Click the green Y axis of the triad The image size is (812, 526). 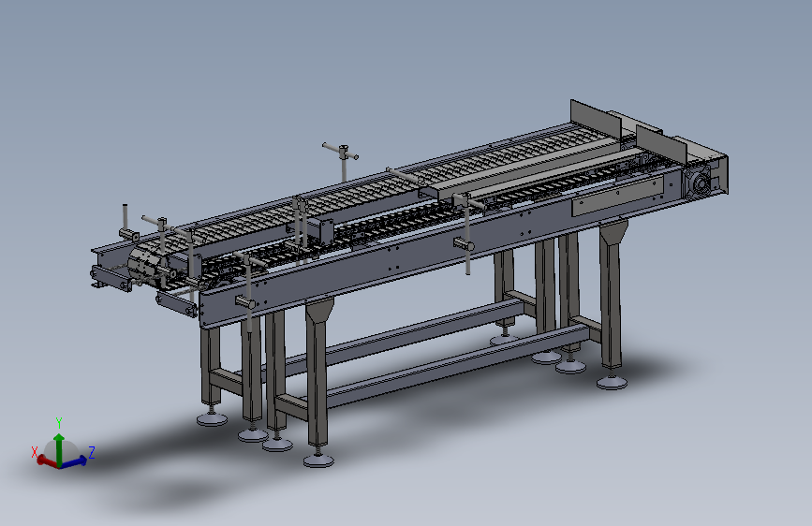[59, 449]
